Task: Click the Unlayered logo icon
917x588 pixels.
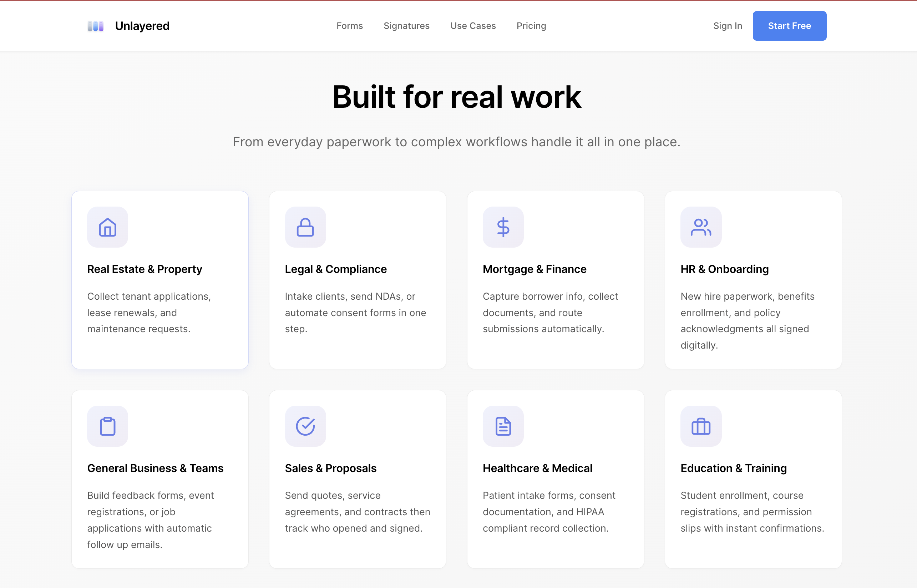Action: (x=95, y=26)
